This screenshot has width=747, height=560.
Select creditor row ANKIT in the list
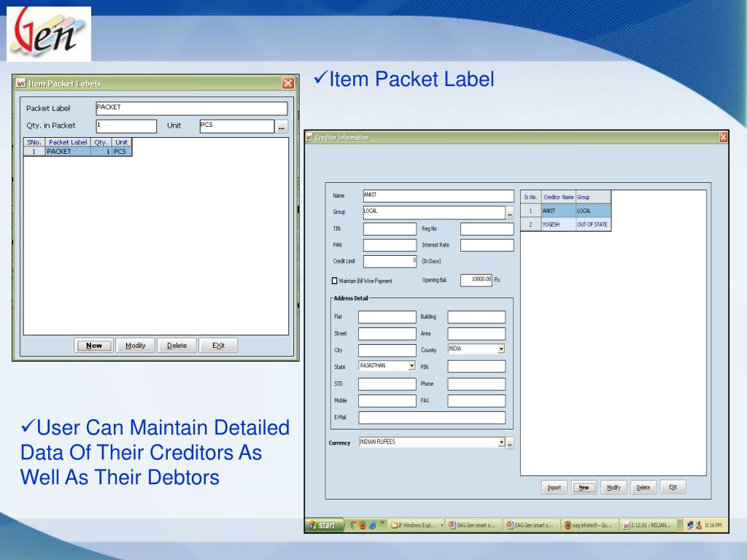pos(565,211)
